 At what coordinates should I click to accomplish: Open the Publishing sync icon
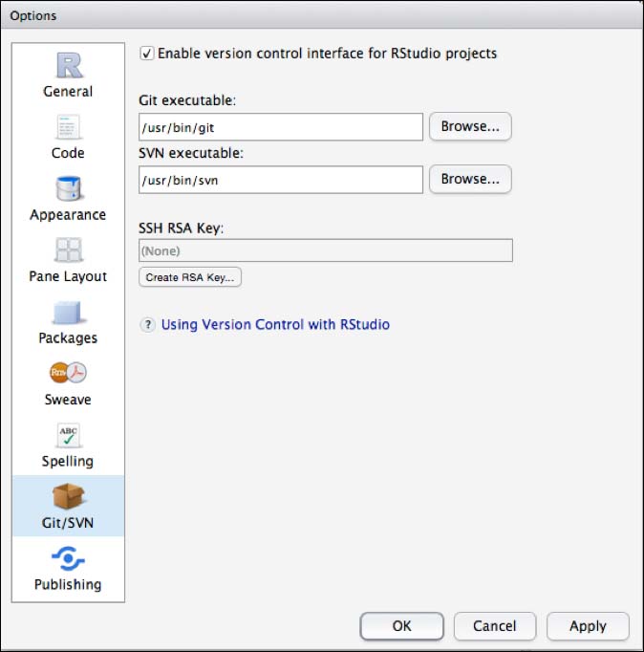click(x=68, y=558)
